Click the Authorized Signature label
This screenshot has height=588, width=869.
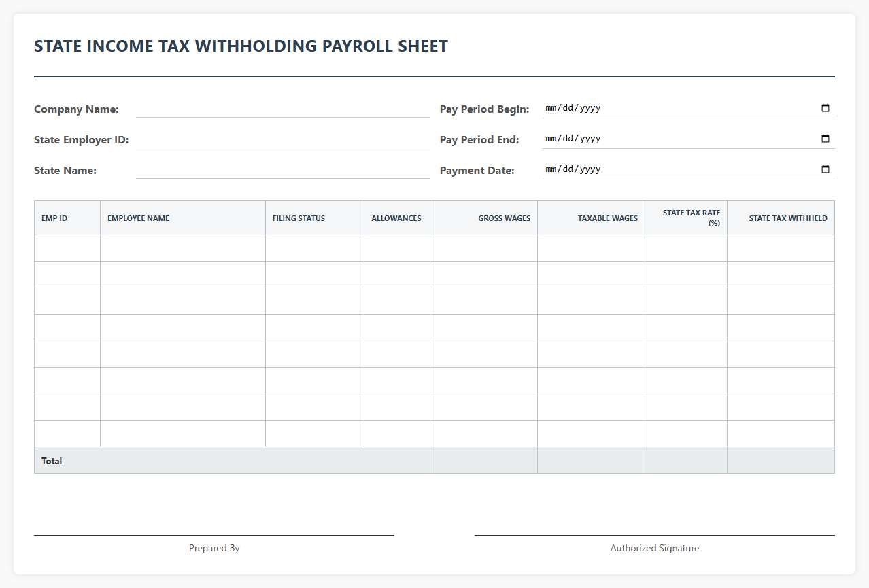click(655, 548)
